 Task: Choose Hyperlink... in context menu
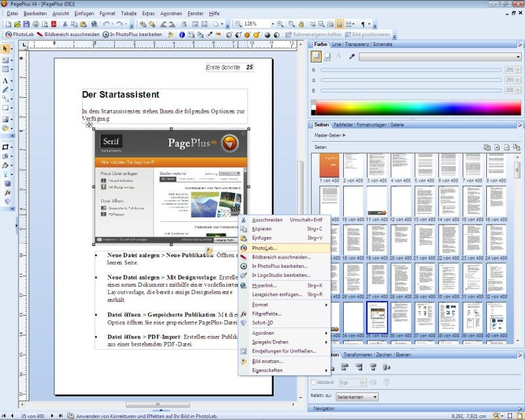[284, 285]
